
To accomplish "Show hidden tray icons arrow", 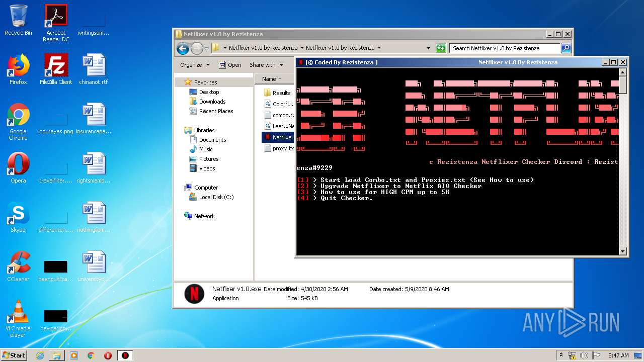I will point(561,355).
